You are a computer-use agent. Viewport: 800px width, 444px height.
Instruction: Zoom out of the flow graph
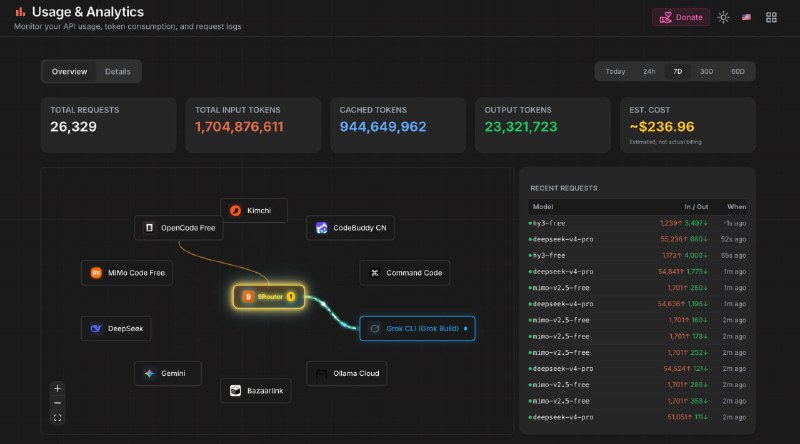57,403
